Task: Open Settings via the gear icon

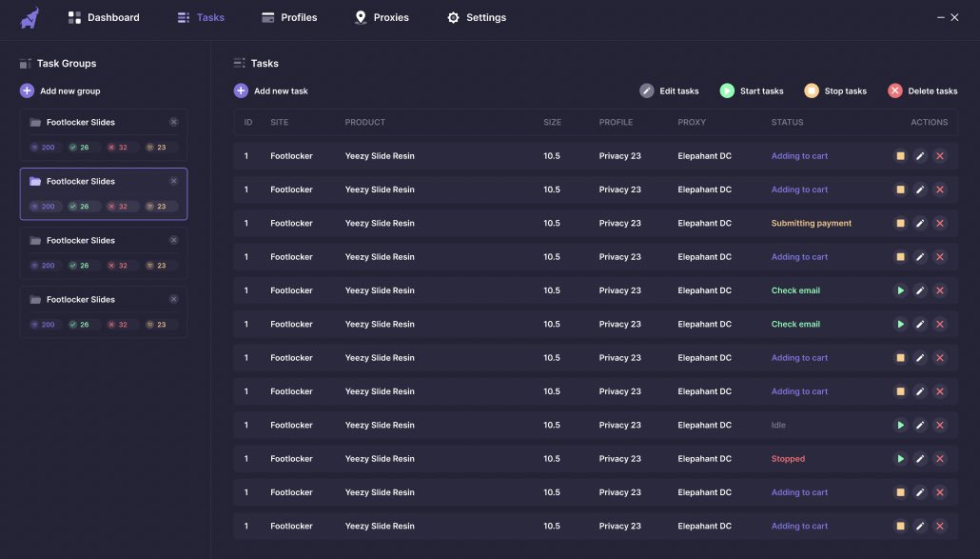Action: (453, 17)
